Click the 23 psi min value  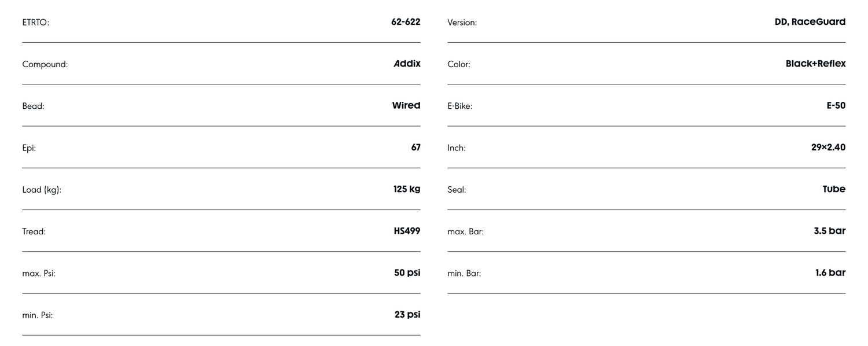pyautogui.click(x=407, y=314)
